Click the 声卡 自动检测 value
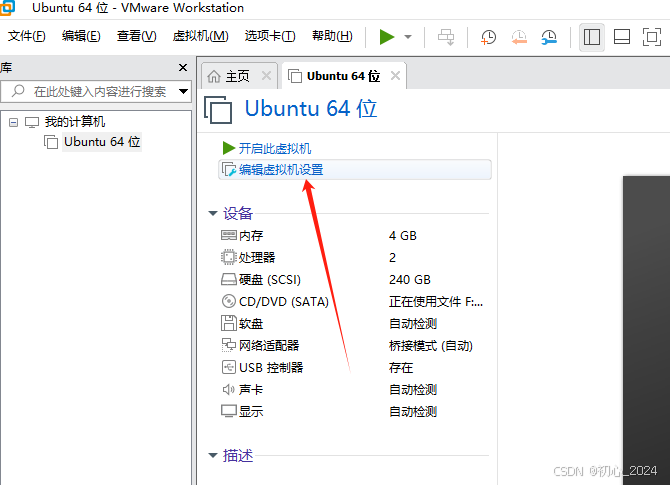This screenshot has height=485, width=670. tap(413, 389)
